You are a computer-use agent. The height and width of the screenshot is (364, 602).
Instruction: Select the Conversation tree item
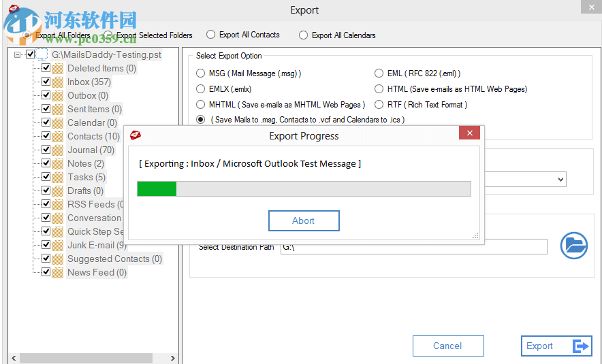point(95,218)
